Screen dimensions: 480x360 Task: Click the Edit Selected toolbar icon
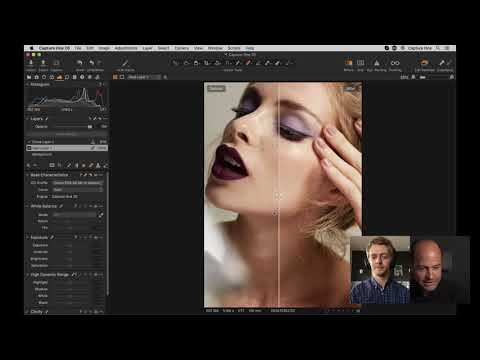tap(424, 63)
